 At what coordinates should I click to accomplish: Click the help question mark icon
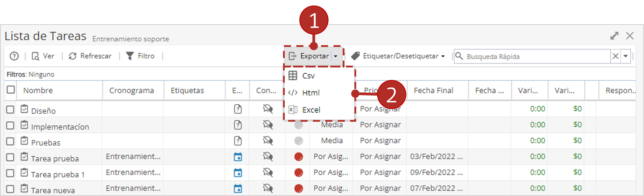(14, 56)
